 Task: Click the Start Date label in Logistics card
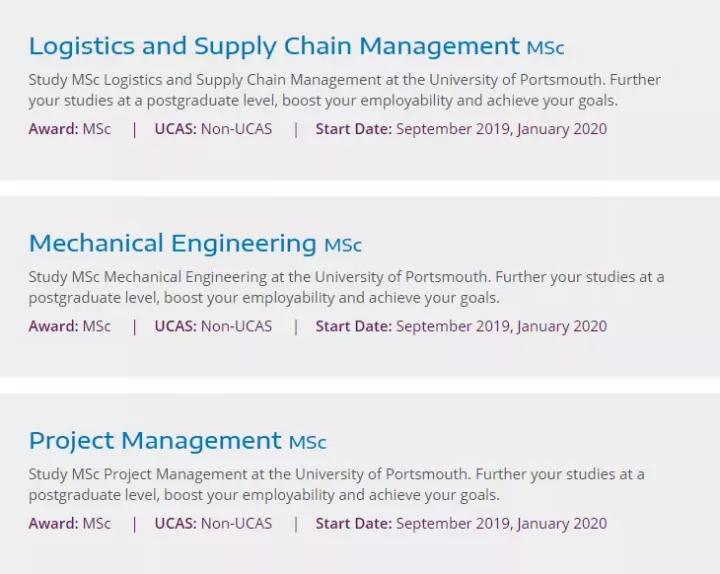click(x=353, y=129)
